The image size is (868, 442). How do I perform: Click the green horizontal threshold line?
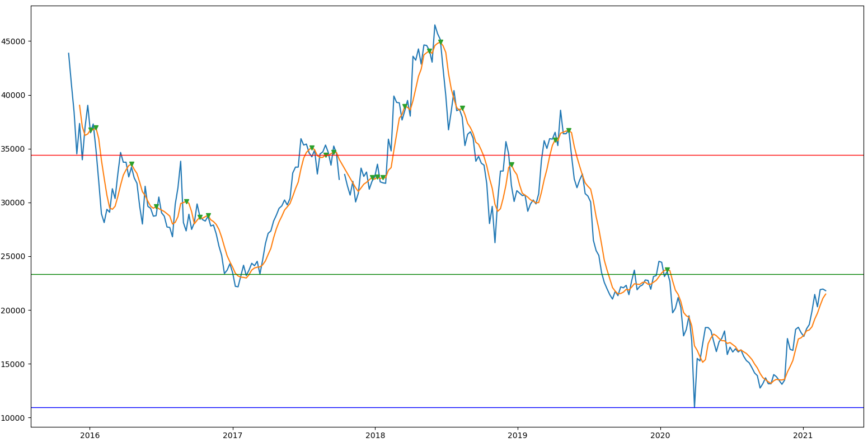(x=447, y=274)
